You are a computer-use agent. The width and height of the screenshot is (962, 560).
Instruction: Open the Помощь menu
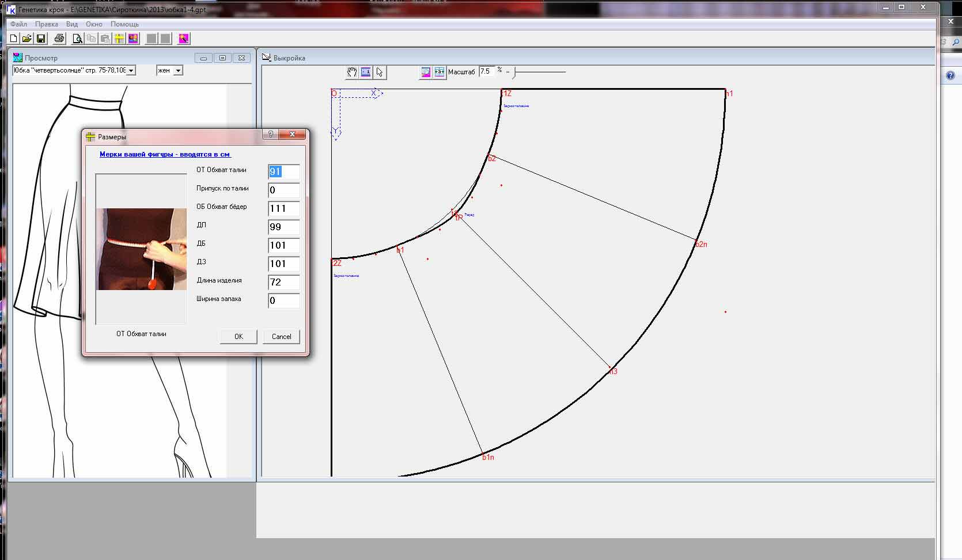coord(124,24)
